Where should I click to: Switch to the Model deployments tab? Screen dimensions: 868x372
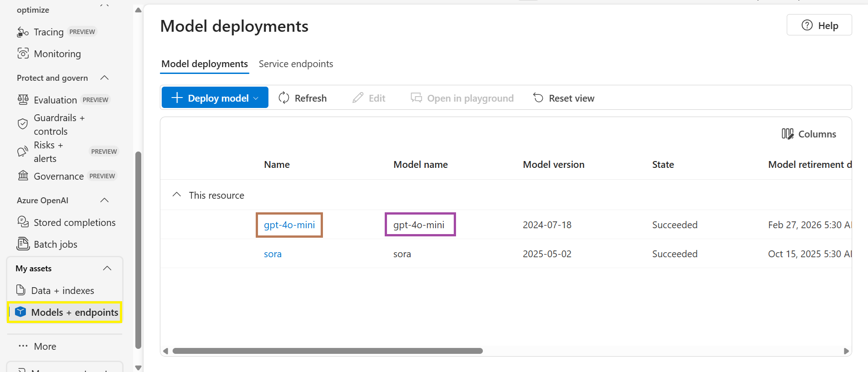pyautogui.click(x=205, y=64)
